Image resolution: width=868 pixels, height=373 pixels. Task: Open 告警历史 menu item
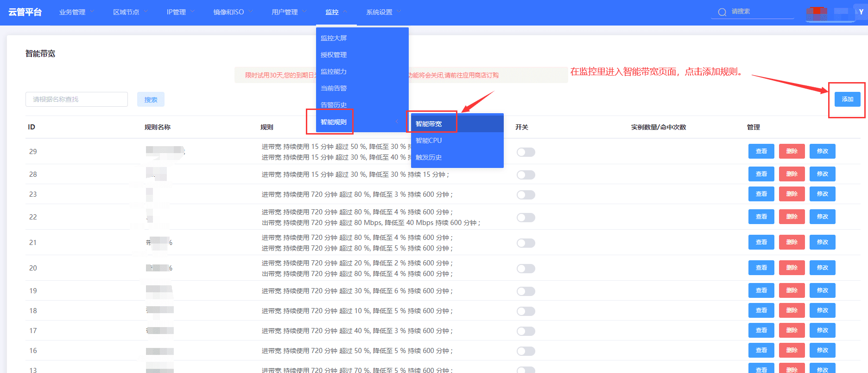pos(334,105)
